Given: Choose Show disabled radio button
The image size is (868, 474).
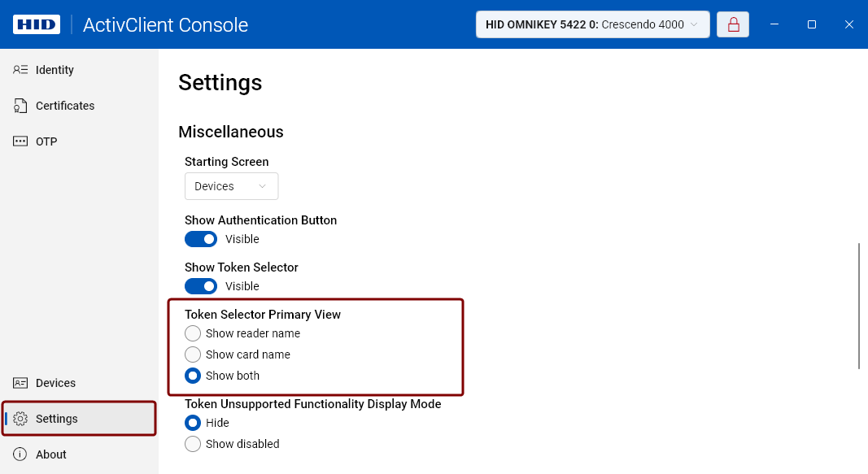Looking at the screenshot, I should (193, 444).
